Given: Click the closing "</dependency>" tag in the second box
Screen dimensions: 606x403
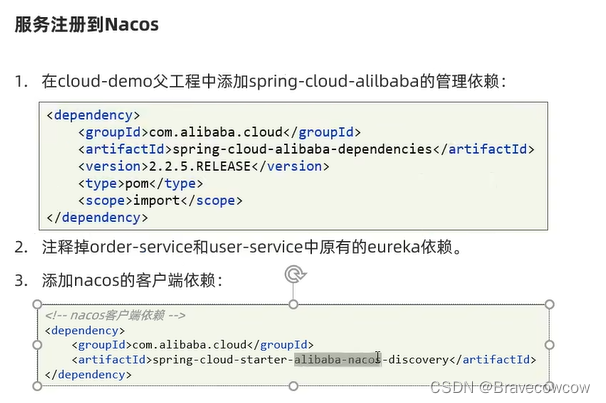Looking at the screenshot, I should 88,375.
